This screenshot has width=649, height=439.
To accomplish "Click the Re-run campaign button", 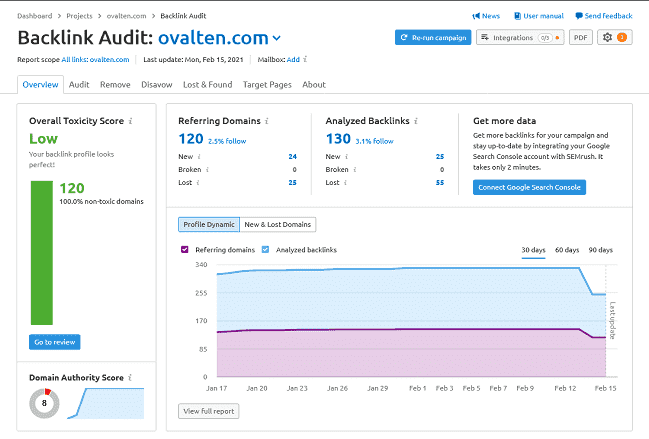I will [433, 37].
